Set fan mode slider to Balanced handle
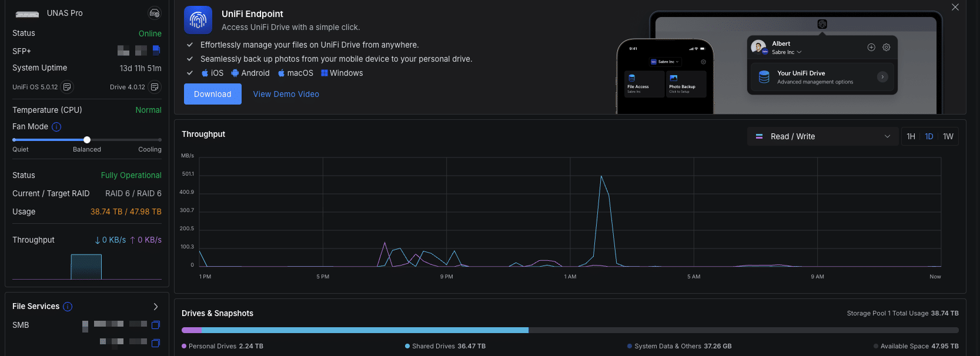Viewport: 980px width, 356px height. coord(87,140)
